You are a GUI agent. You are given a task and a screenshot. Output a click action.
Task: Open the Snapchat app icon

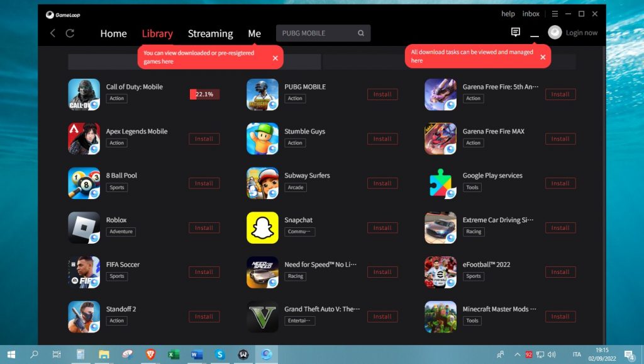coord(262,227)
